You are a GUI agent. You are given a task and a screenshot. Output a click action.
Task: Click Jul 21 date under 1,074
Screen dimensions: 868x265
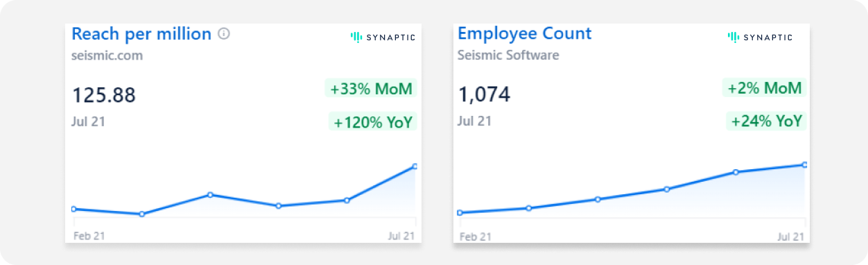(474, 121)
